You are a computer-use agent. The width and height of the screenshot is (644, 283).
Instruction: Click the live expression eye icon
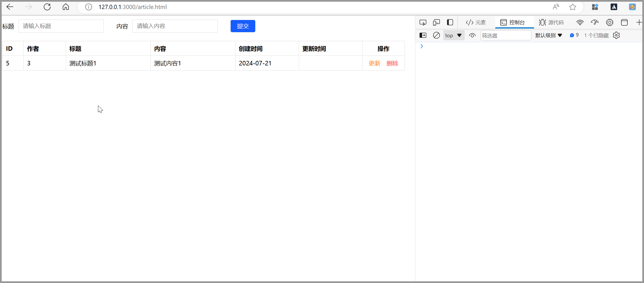coord(472,36)
